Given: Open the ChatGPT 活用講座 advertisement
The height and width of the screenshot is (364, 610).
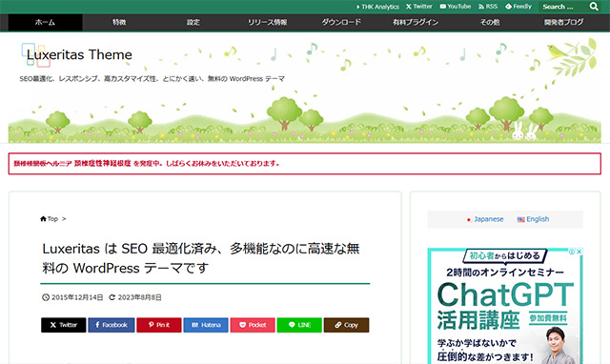Looking at the screenshot, I should click(x=505, y=306).
